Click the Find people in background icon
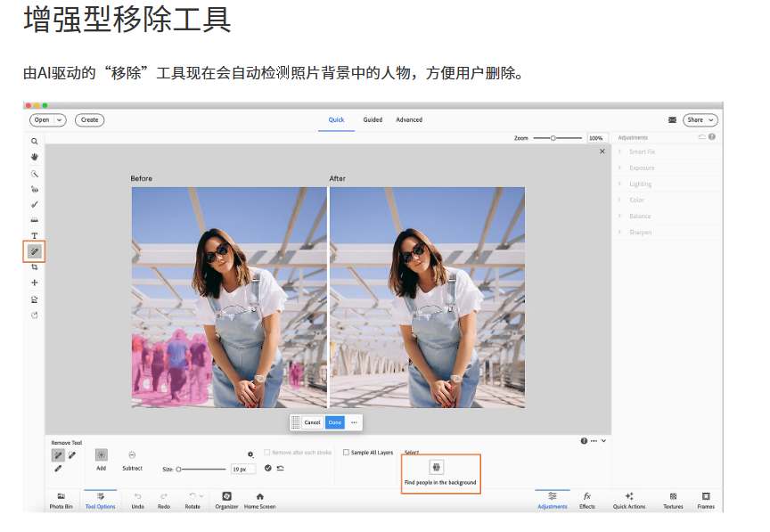Viewport: 770px width, 532px height. (437, 467)
